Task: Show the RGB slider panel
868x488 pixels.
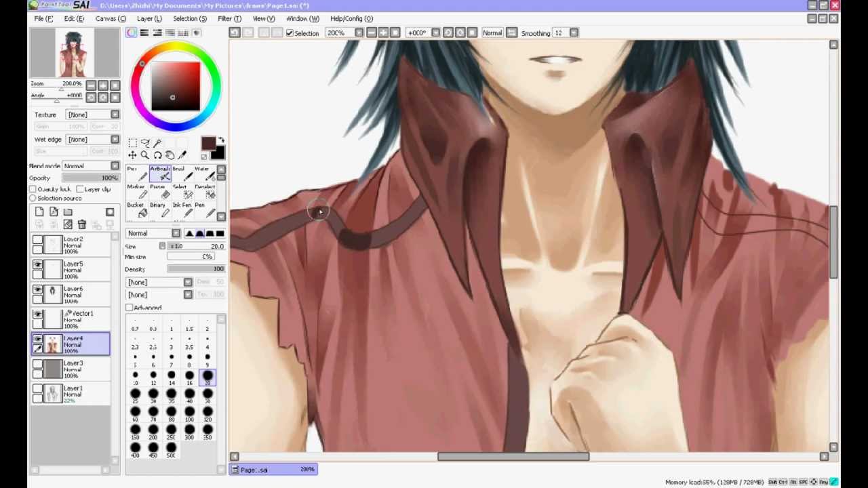Action: 144,33
